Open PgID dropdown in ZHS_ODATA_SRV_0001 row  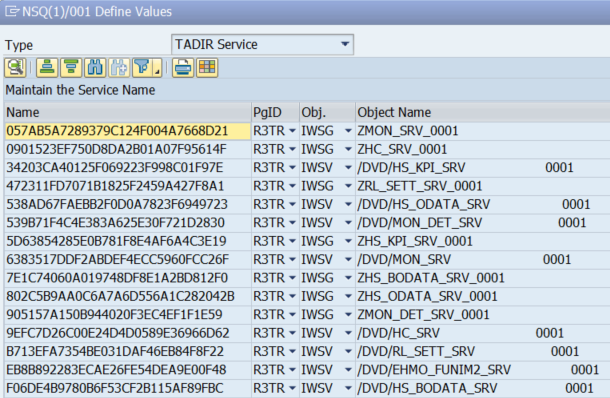pyautogui.click(x=292, y=296)
